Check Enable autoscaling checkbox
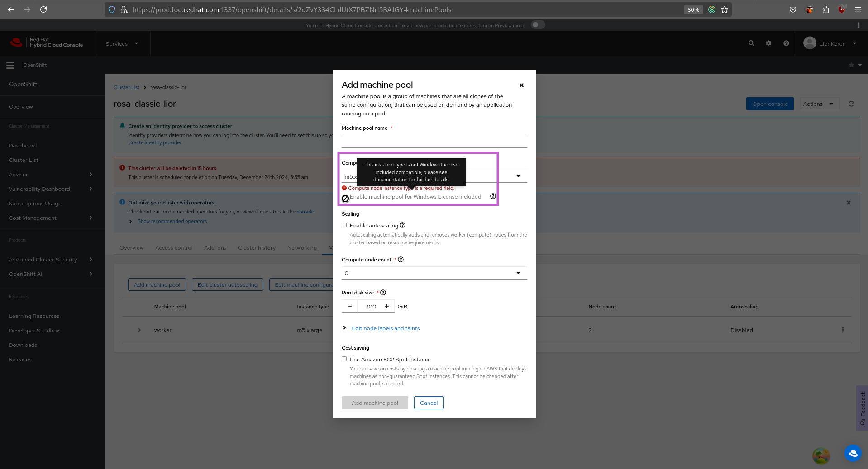The height and width of the screenshot is (469, 868). 344,225
